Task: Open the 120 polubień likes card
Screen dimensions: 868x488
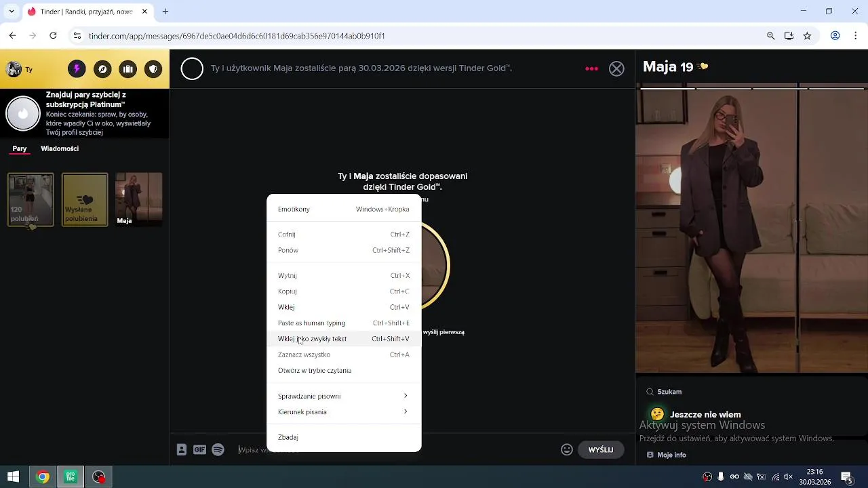Action: (31, 199)
